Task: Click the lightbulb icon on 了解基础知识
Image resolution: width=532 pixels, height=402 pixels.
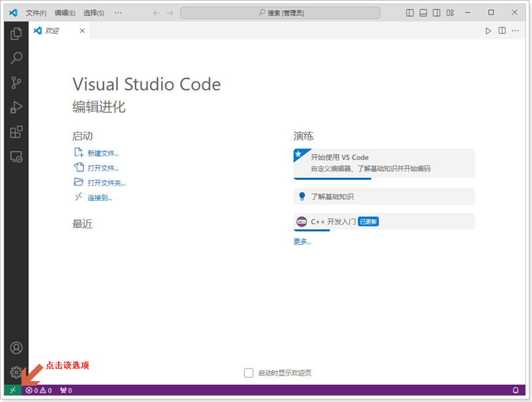Action: pyautogui.click(x=302, y=196)
